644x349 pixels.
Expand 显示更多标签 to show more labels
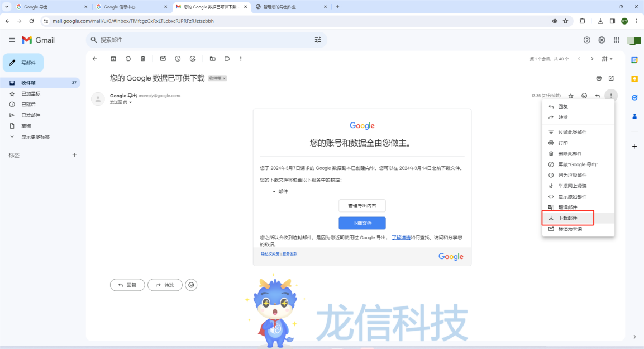pos(35,137)
